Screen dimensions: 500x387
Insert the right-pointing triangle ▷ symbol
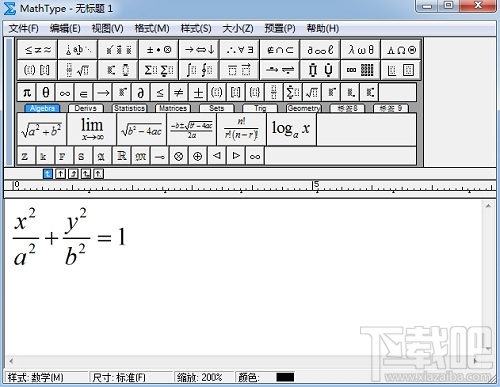coord(236,156)
